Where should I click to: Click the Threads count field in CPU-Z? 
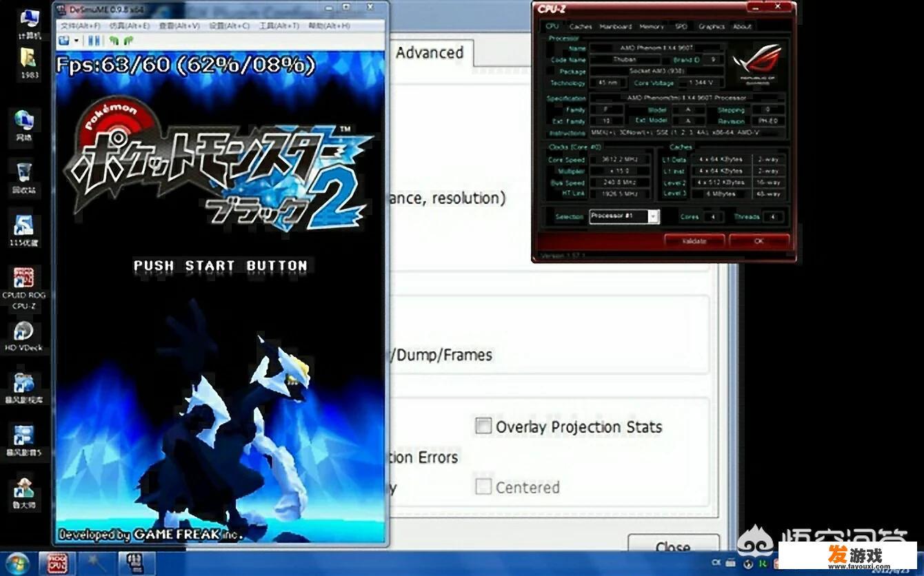(772, 216)
